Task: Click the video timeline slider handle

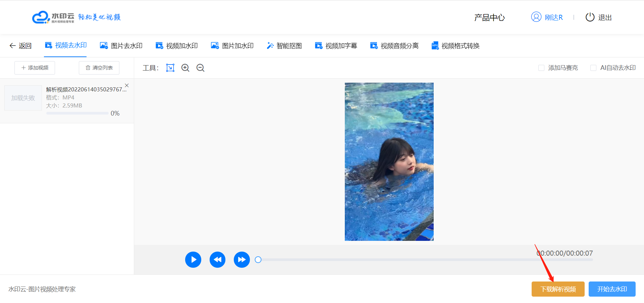Action: (x=258, y=260)
